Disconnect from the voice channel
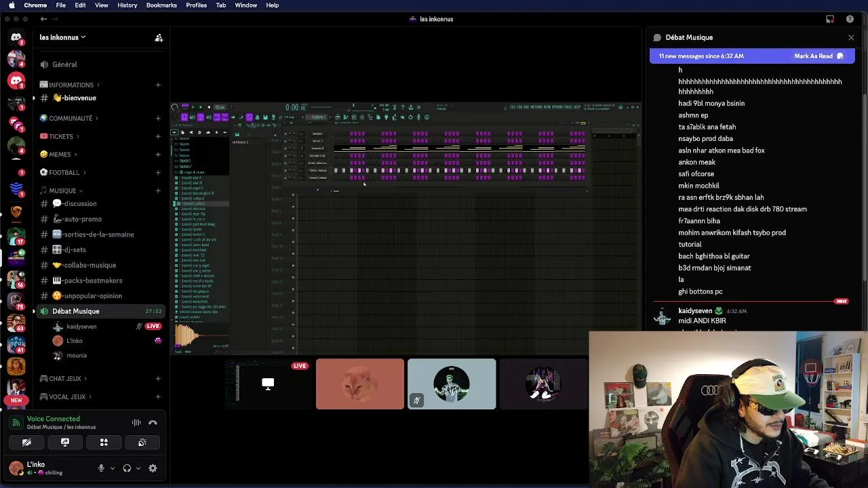Screen dimensions: 868x488 tap(153, 422)
